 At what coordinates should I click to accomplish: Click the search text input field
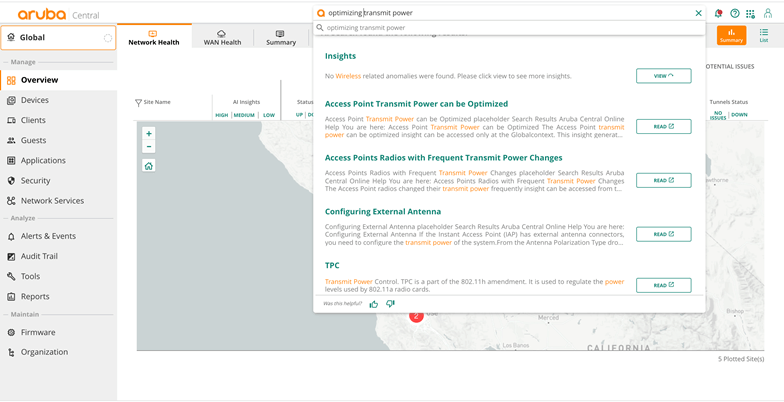[x=500, y=13]
